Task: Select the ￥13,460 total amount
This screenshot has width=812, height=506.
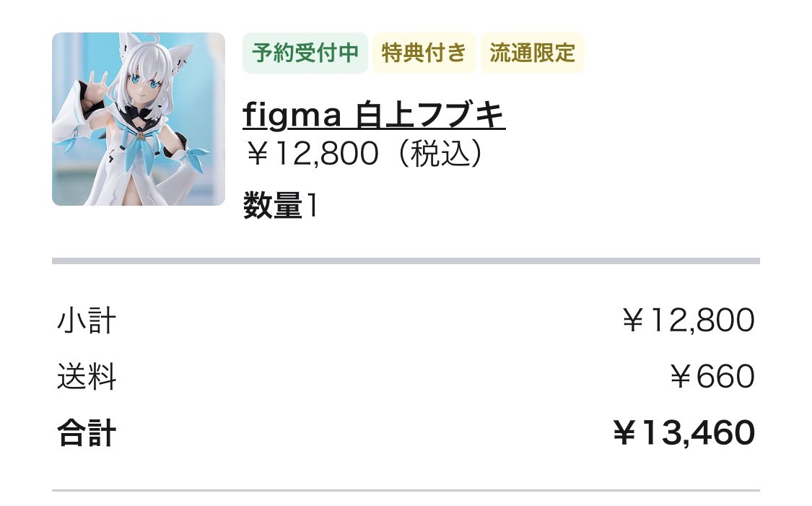Action: coord(683,433)
